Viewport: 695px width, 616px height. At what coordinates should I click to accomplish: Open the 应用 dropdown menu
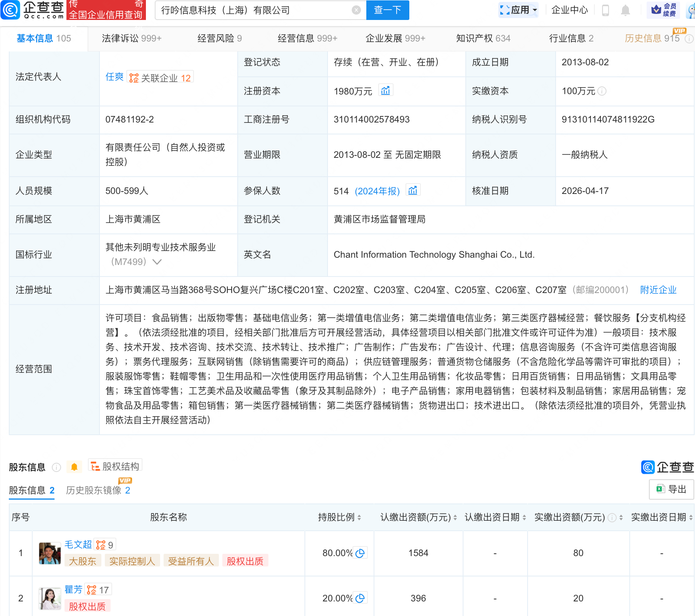519,10
